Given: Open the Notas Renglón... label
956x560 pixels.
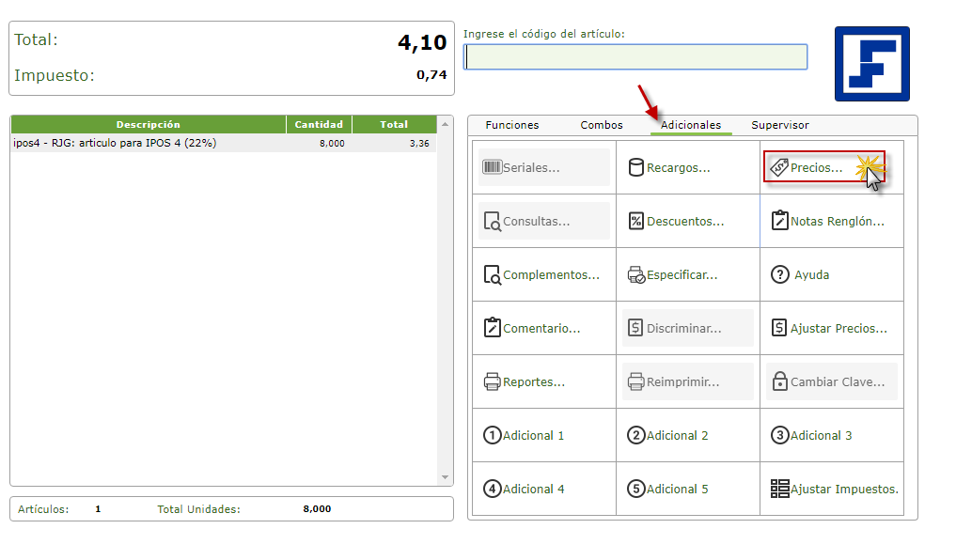Looking at the screenshot, I should (838, 221).
